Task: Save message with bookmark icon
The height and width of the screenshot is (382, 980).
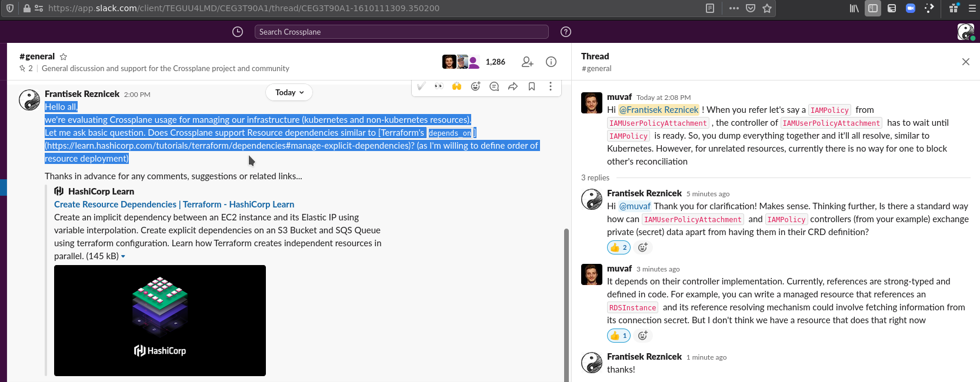Action: (532, 86)
